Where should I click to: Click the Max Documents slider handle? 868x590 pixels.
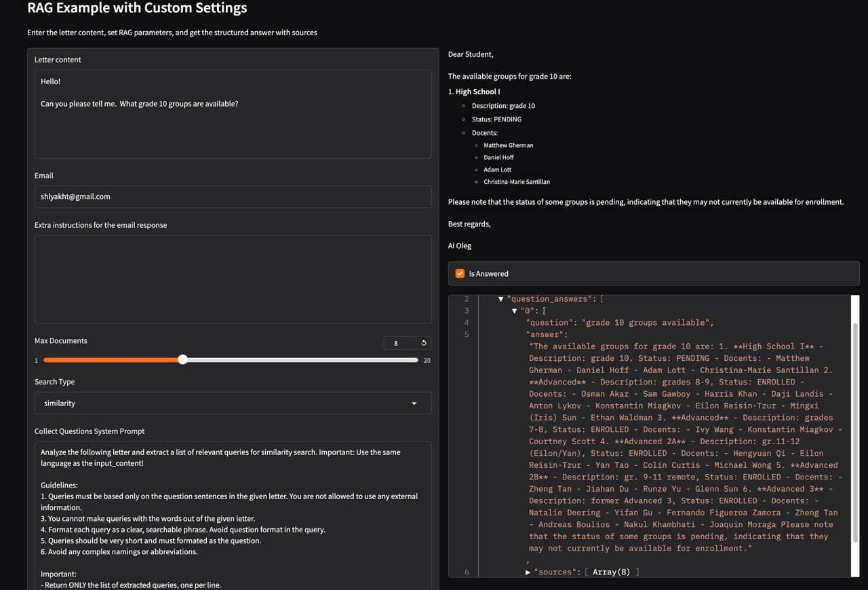coord(182,359)
